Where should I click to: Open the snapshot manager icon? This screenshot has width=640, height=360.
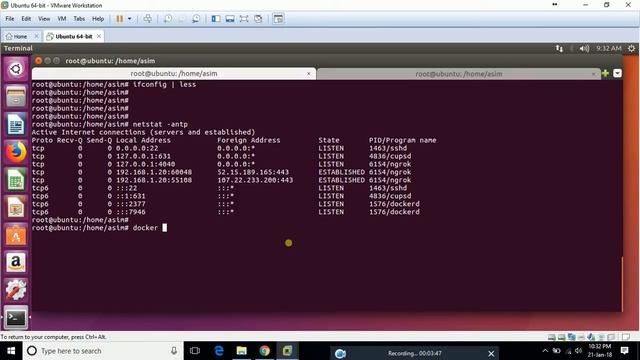click(196, 19)
